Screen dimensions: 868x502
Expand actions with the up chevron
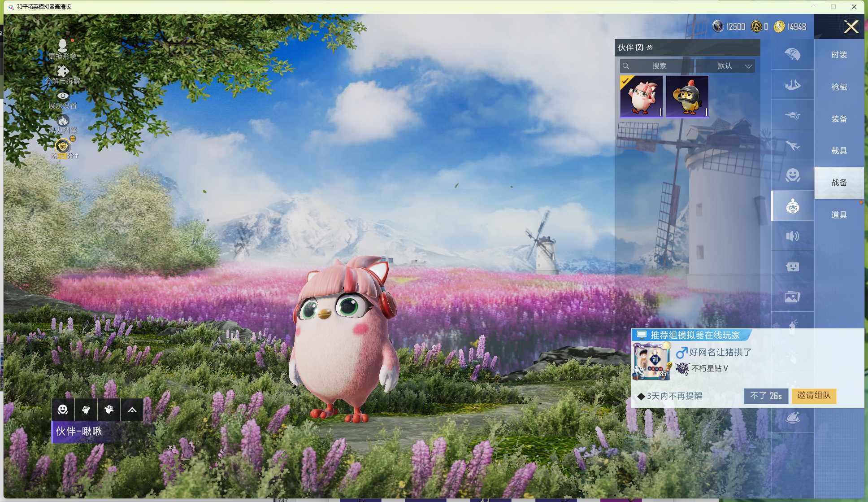pos(132,410)
